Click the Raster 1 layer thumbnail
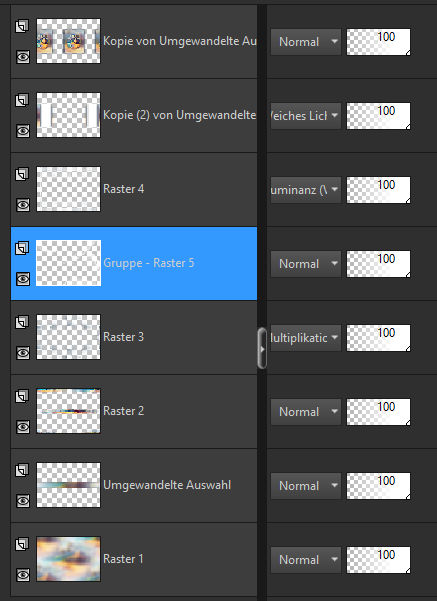 coord(68,559)
